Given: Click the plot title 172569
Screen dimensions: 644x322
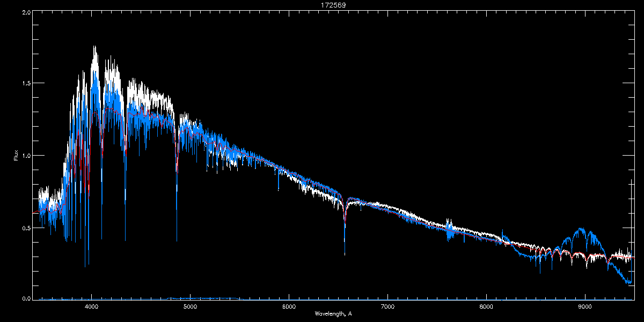Looking at the screenshot, I should [x=333, y=5].
